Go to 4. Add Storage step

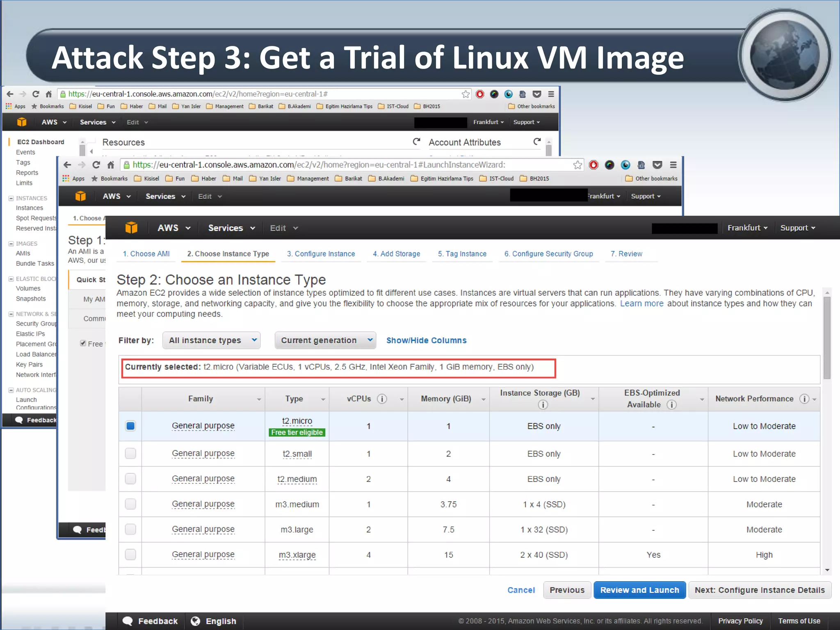pos(396,254)
